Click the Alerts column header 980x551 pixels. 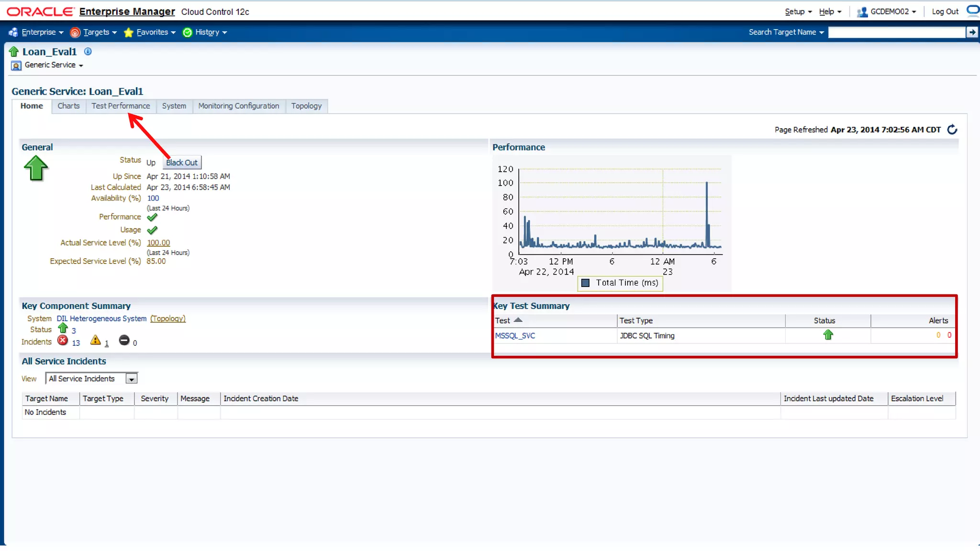(x=913, y=320)
